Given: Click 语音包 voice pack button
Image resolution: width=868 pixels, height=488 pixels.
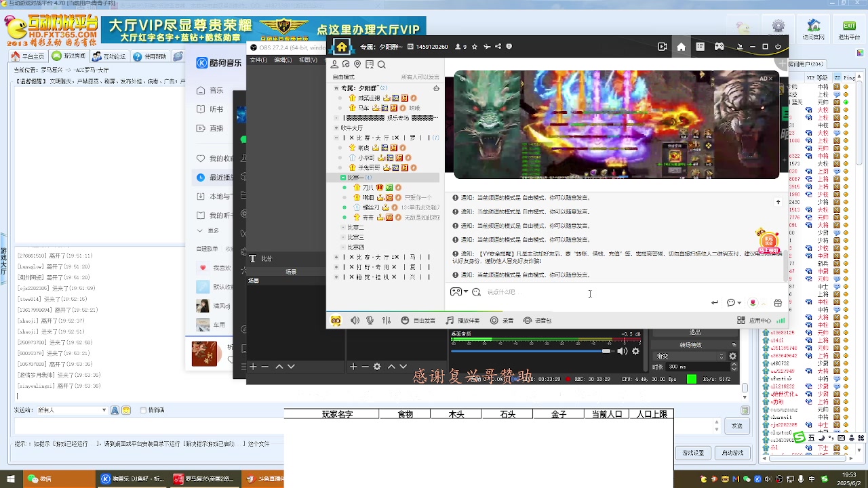Looking at the screenshot, I should pyautogui.click(x=537, y=321).
